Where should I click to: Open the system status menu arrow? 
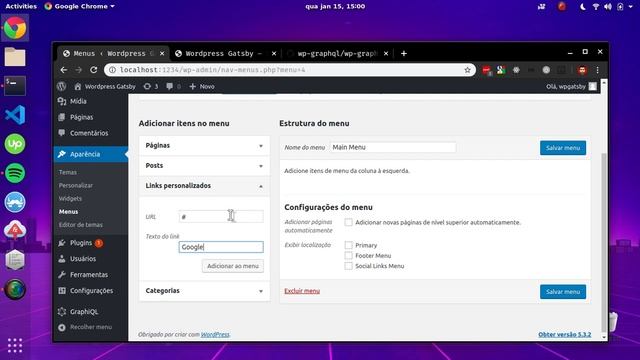tap(631, 7)
